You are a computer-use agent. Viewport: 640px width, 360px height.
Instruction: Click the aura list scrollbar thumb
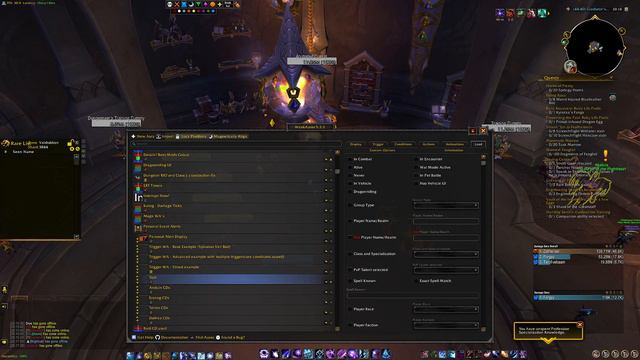[x=337, y=171]
